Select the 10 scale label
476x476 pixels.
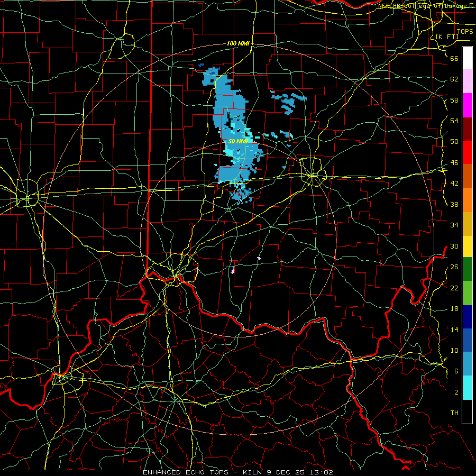click(454, 350)
